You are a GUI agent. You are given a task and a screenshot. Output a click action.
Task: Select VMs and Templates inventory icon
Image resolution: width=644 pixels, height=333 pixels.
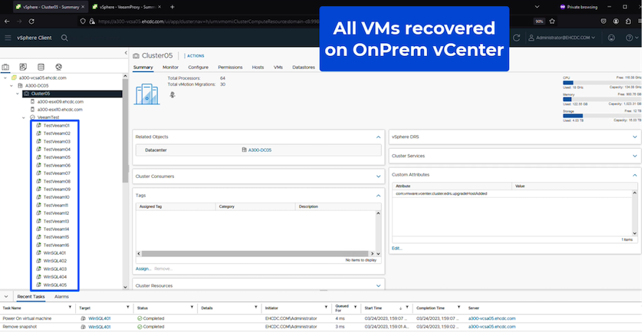(23, 67)
